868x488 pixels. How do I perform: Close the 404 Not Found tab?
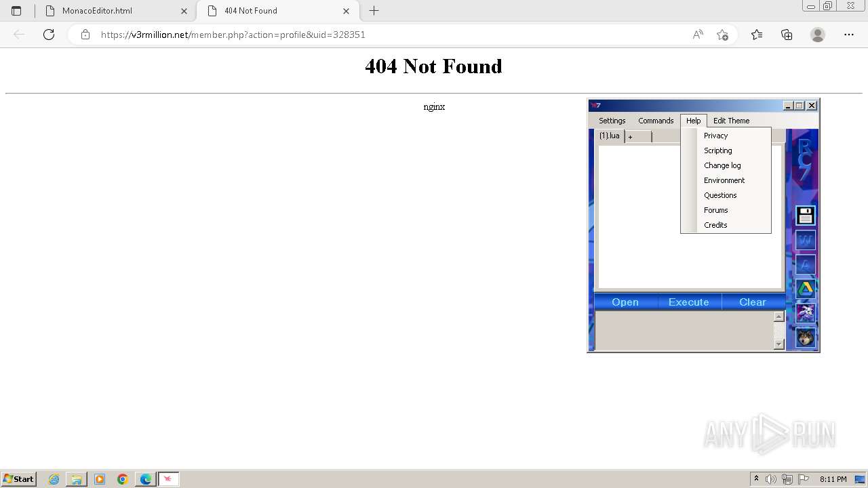click(x=347, y=11)
